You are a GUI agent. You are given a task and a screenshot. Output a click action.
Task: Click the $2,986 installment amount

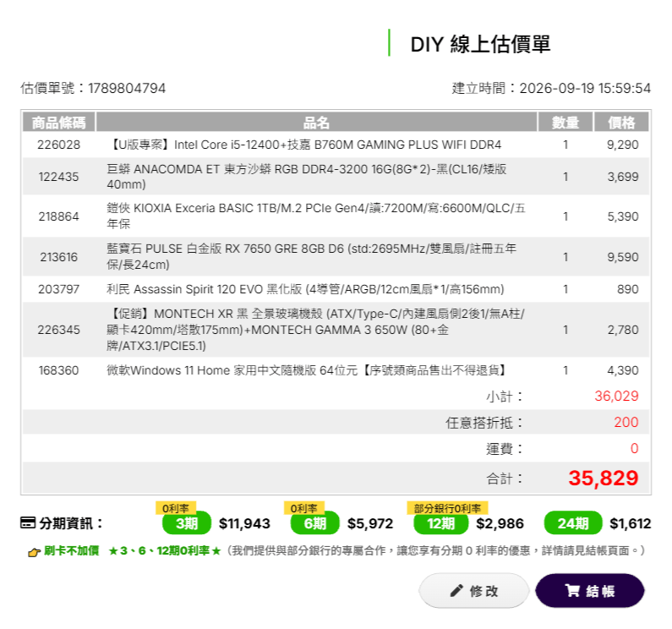500,523
